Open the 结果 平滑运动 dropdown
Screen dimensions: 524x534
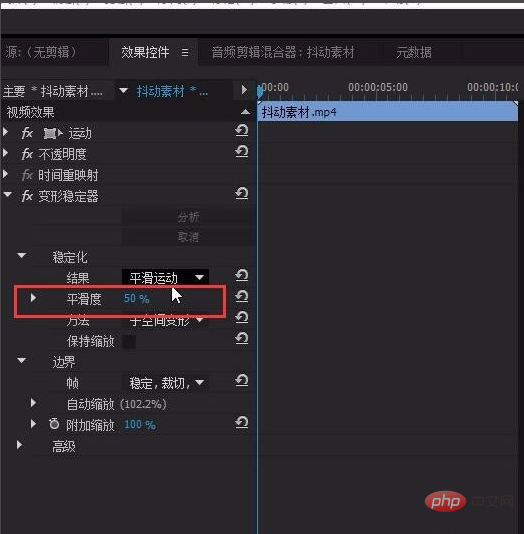[x=165, y=278]
